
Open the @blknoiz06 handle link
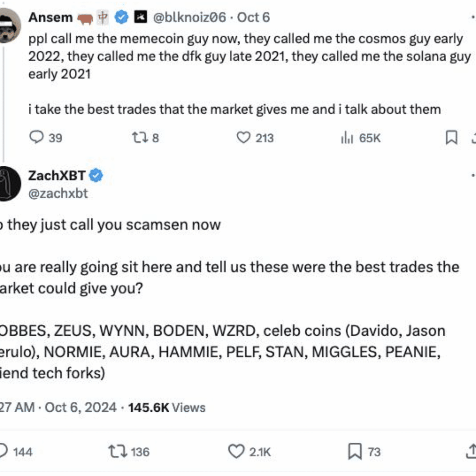[189, 17]
